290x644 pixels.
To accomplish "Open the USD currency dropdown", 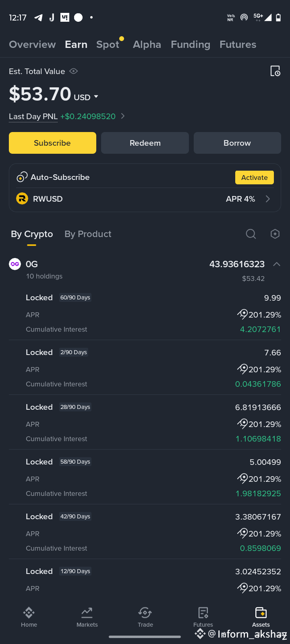I will click(x=86, y=97).
